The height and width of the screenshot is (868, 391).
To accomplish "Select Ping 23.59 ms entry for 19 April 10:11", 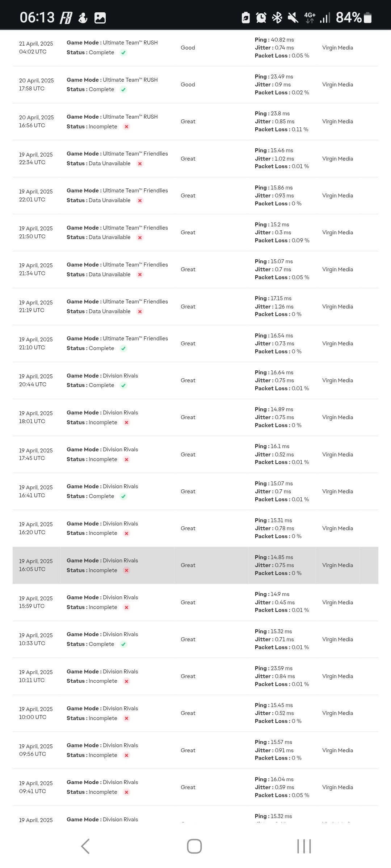I will (x=274, y=668).
